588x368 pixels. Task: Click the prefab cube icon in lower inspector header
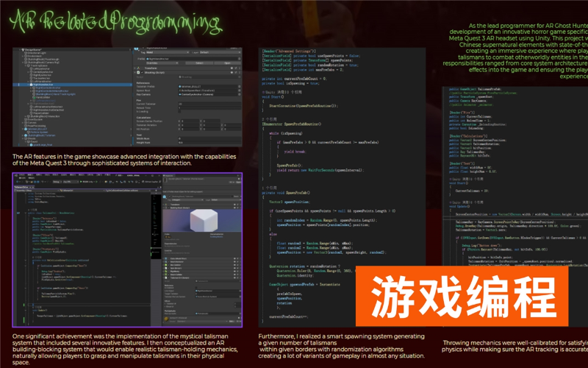click(164, 197)
